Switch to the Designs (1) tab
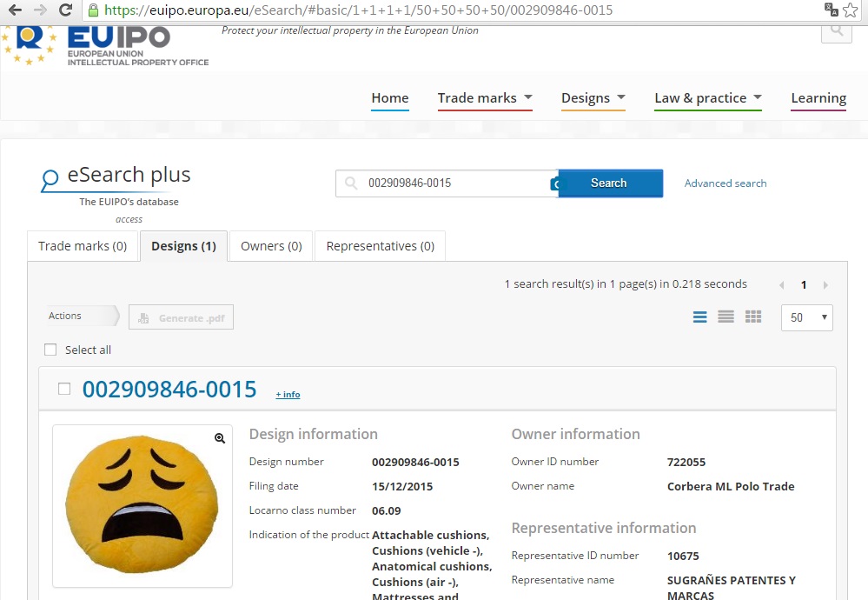 [184, 246]
